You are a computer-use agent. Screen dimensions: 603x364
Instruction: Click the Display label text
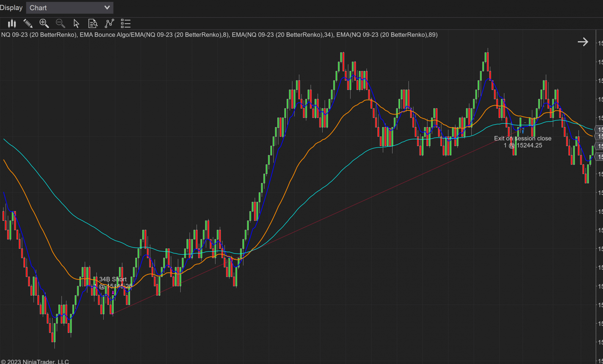click(11, 8)
